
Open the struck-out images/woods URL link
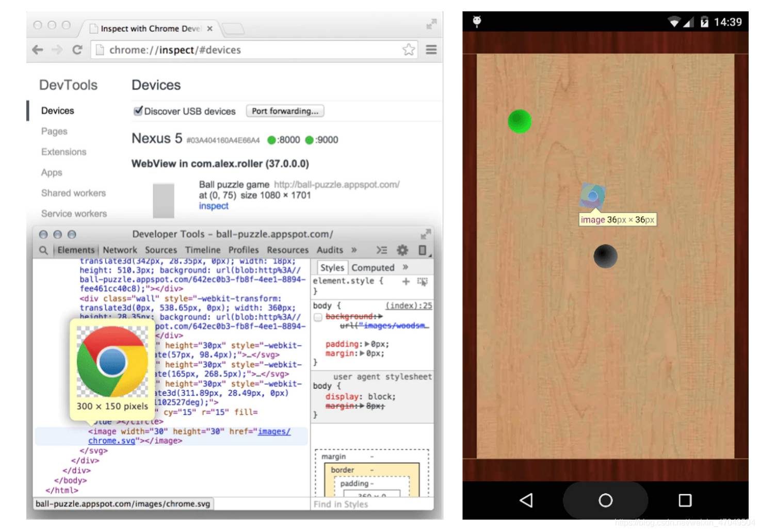click(384, 326)
